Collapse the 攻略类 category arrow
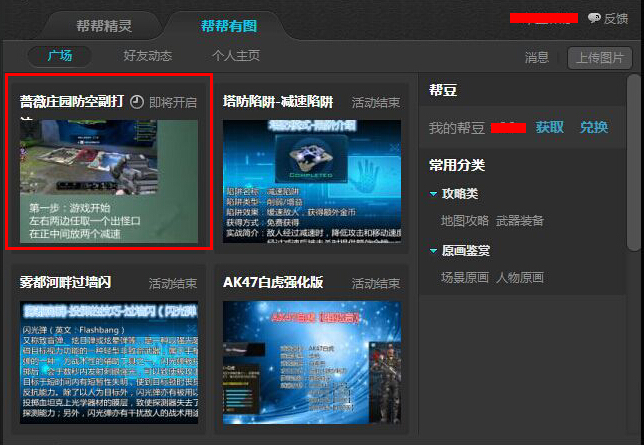This screenshot has width=644, height=445. (433, 194)
